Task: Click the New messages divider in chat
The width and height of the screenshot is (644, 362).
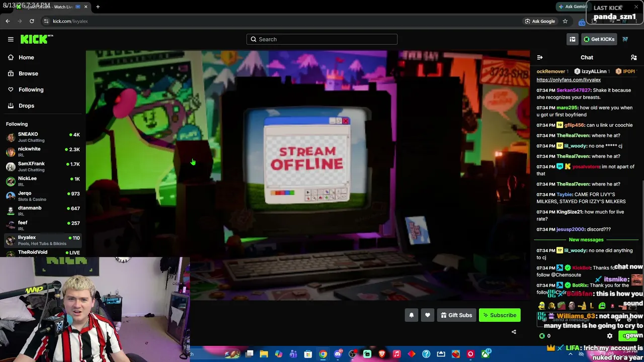Action: (586, 240)
